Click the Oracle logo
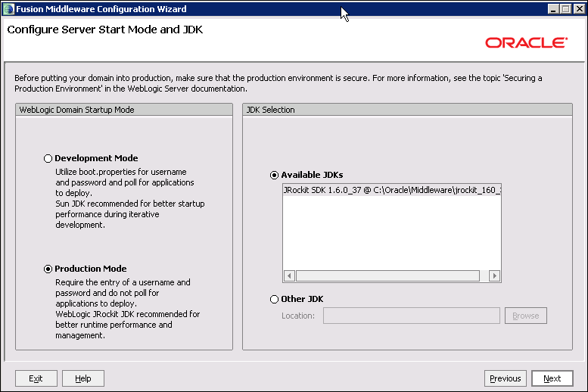 coord(527,43)
